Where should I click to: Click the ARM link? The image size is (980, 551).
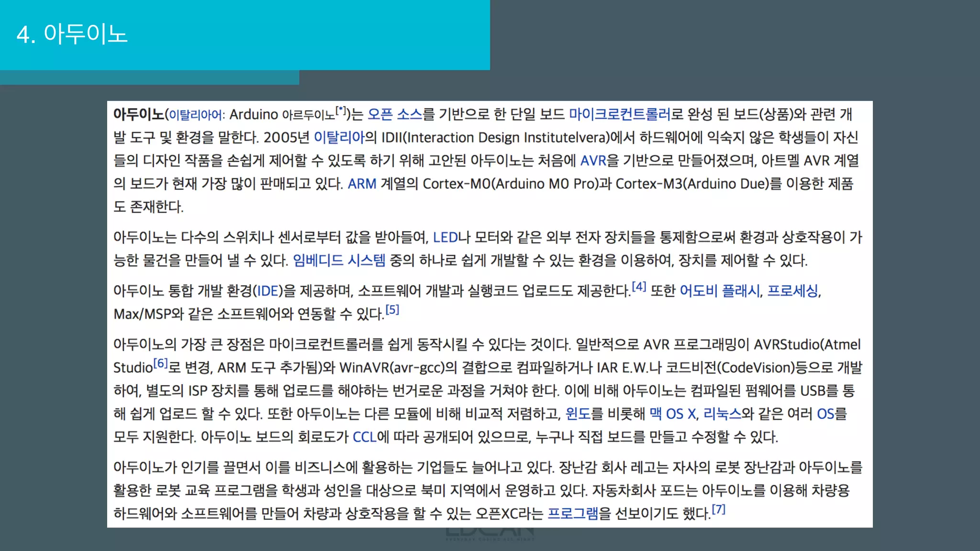(x=362, y=184)
